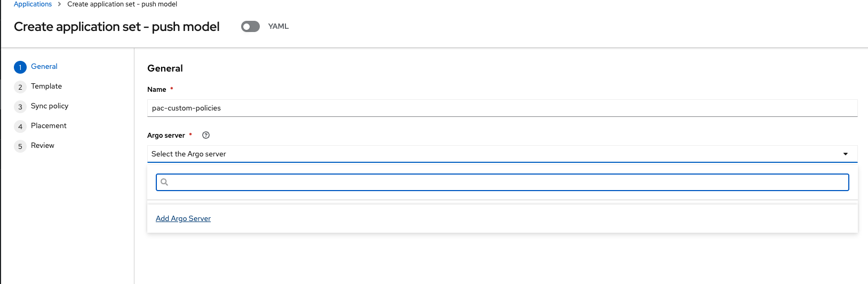Toggle the YAML switch on

(250, 26)
